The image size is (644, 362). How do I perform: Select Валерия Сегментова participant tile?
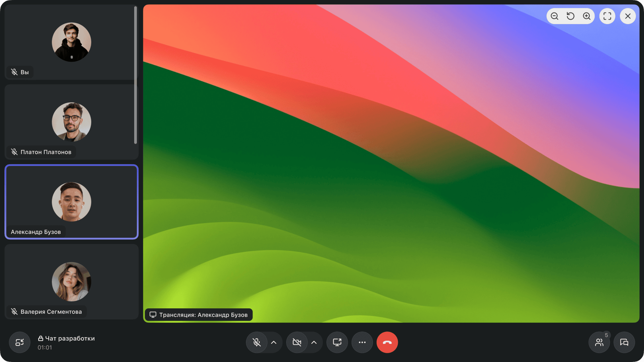[71, 282]
